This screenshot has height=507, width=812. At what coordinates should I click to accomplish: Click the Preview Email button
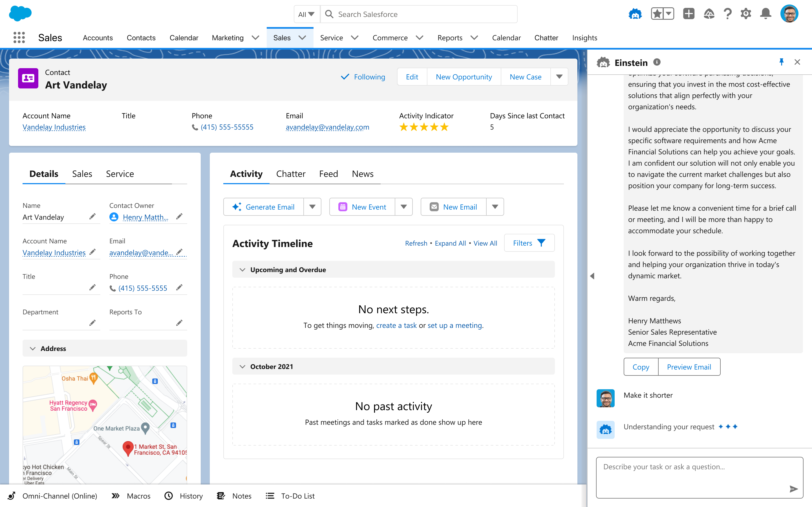click(689, 367)
